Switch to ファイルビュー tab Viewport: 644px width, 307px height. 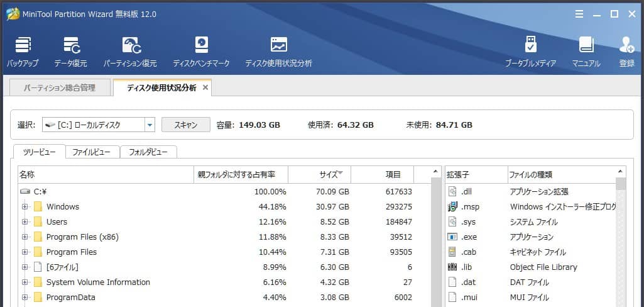[92, 152]
